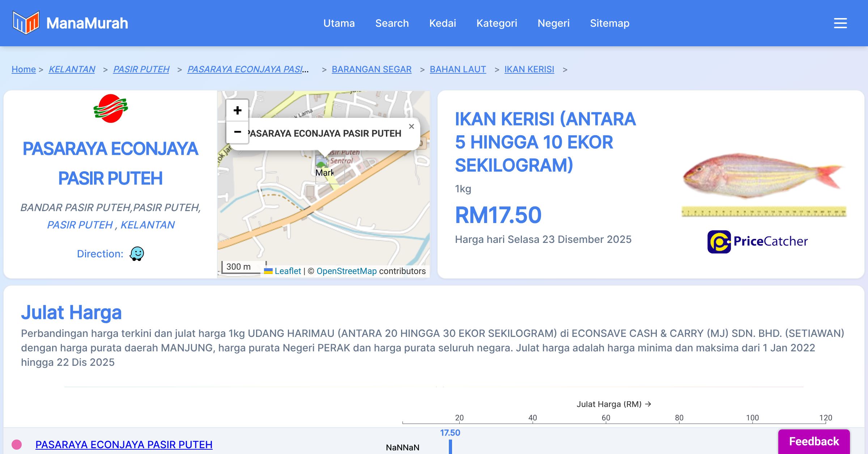Zoom in on the map
The height and width of the screenshot is (454, 868).
click(x=237, y=110)
